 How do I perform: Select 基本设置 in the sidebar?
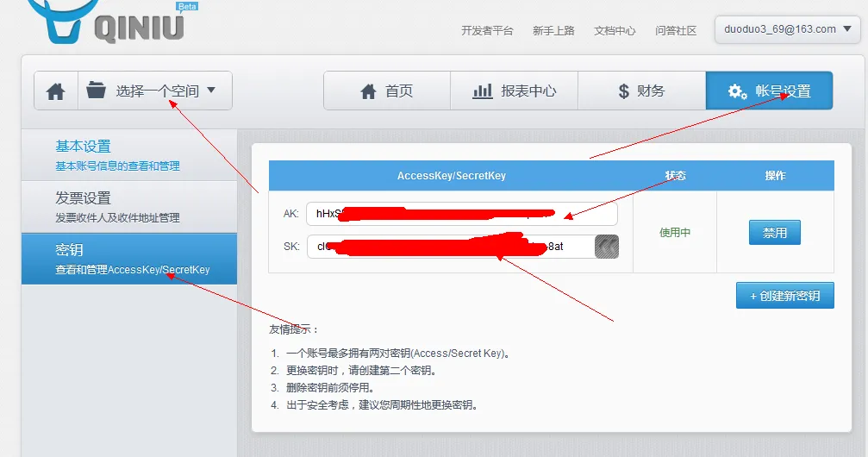click(x=129, y=155)
